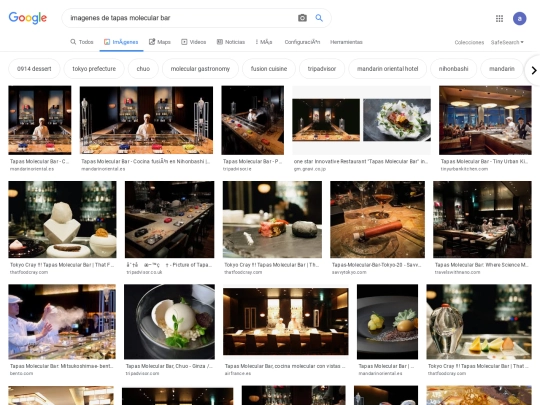Select the 'mandarin' chip

[x=502, y=69]
